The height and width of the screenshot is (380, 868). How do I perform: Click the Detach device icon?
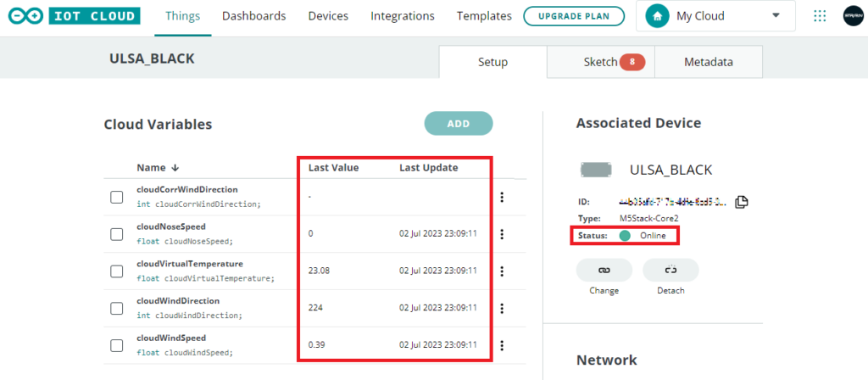coord(670,270)
